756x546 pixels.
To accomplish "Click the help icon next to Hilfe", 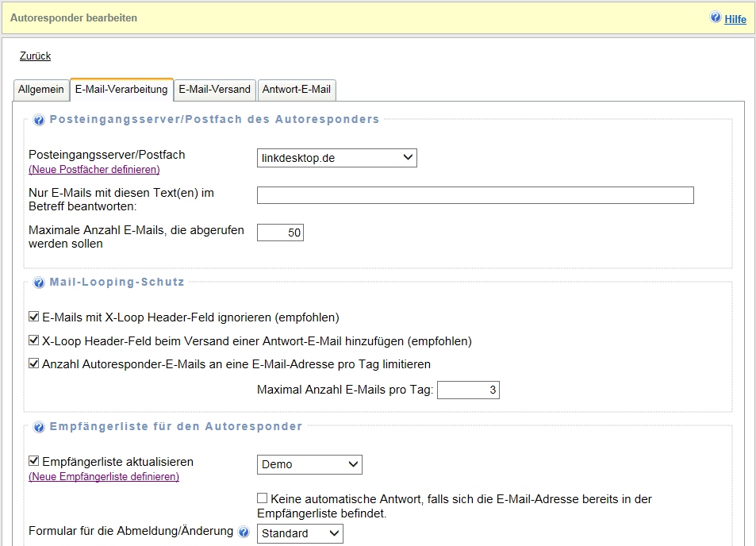I will [x=715, y=17].
